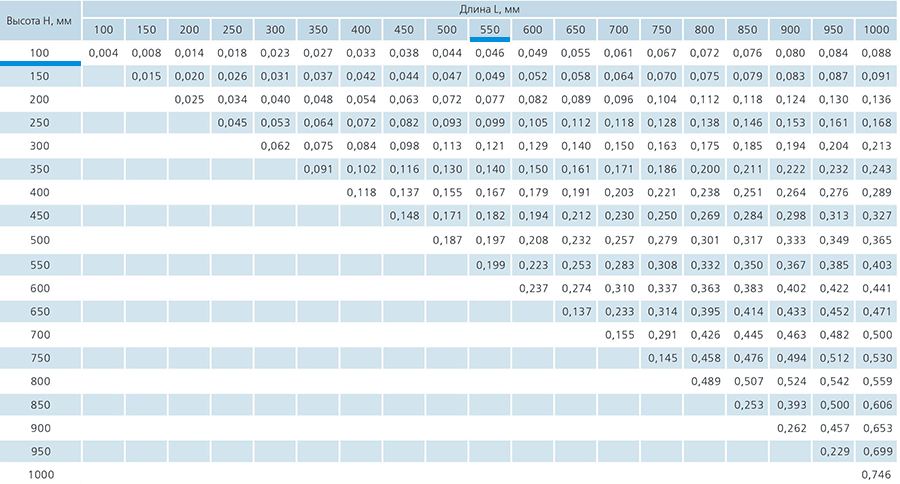900x484 pixels.
Task: Click value 0,155 in height row 700
Action: [619, 335]
